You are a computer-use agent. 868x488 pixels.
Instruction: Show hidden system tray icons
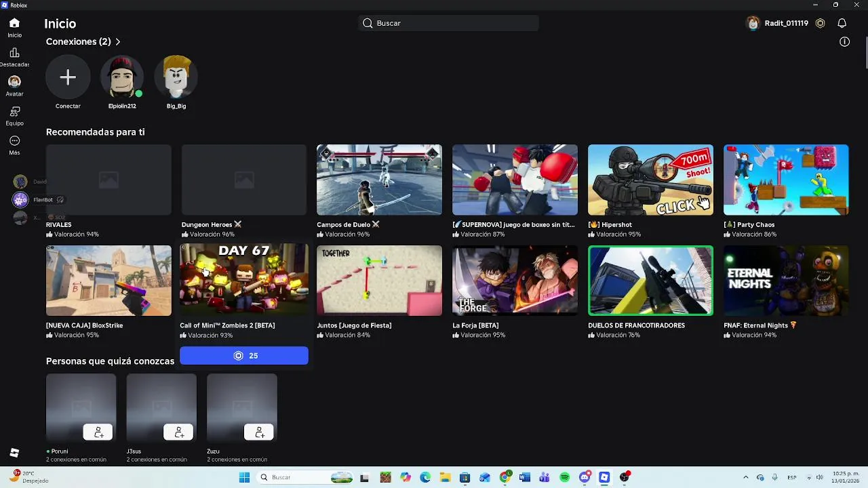pyautogui.click(x=745, y=477)
